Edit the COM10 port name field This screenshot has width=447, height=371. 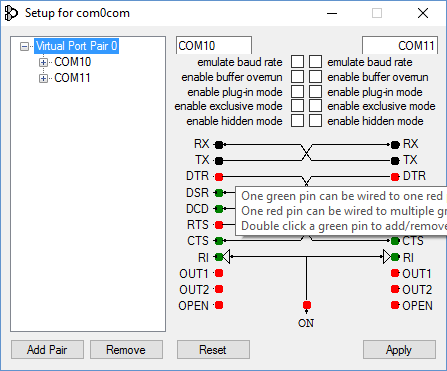tap(214, 45)
